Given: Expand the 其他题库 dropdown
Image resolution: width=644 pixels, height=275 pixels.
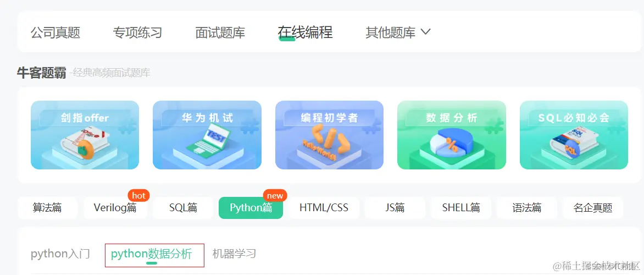Looking at the screenshot, I should [x=398, y=32].
